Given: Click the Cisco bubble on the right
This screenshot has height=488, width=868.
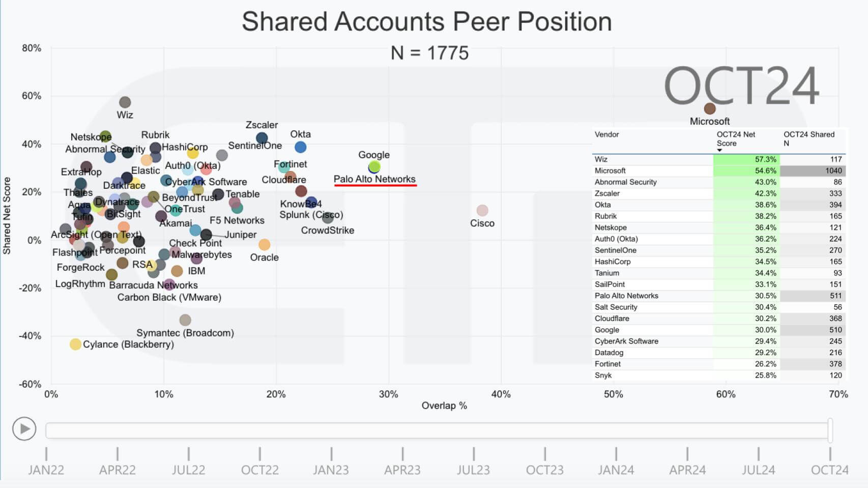Looking at the screenshot, I should (482, 209).
